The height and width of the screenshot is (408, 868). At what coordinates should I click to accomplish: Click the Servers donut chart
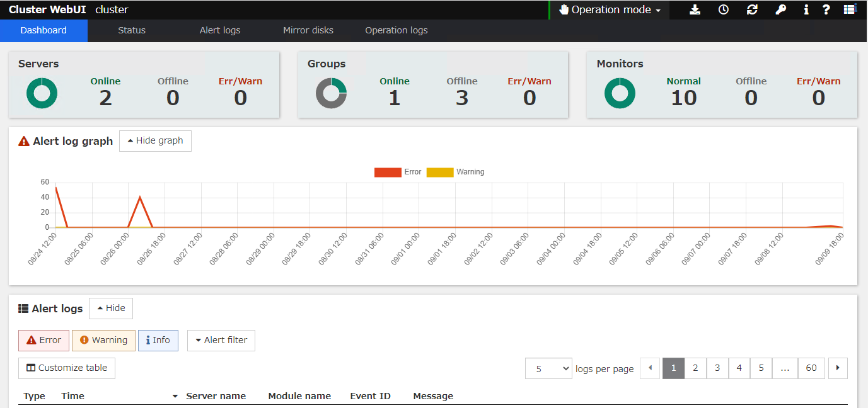(41, 93)
